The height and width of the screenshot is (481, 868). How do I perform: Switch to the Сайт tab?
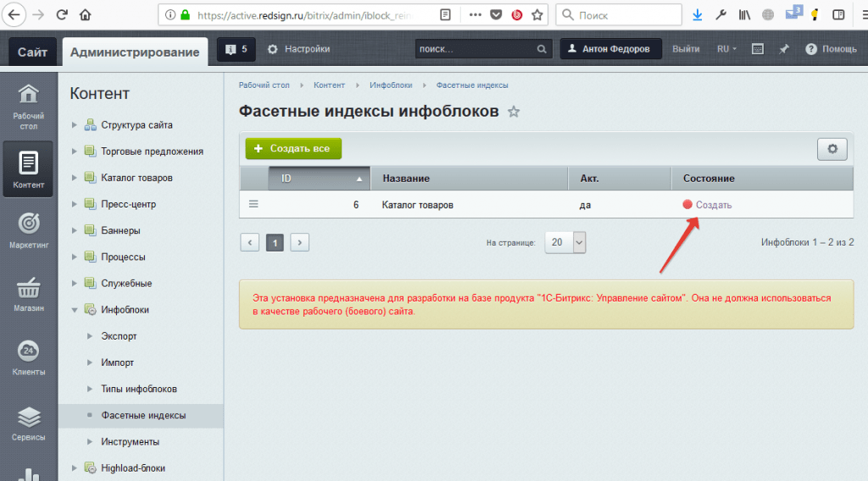pos(32,52)
